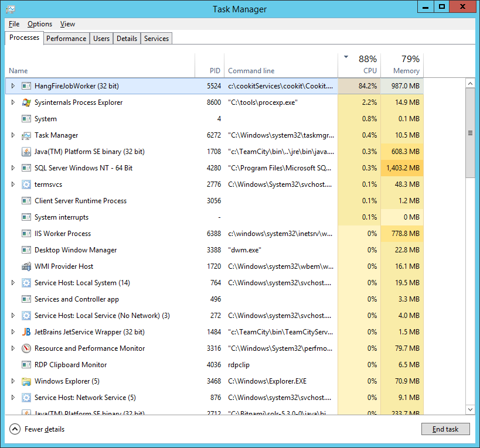Sort processes by the Name column
The width and height of the screenshot is (480, 448).
click(100, 66)
